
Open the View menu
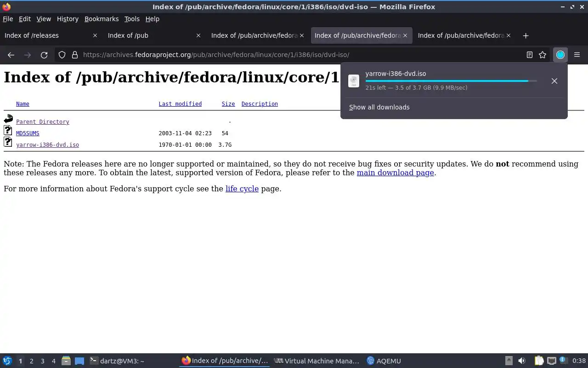point(44,19)
